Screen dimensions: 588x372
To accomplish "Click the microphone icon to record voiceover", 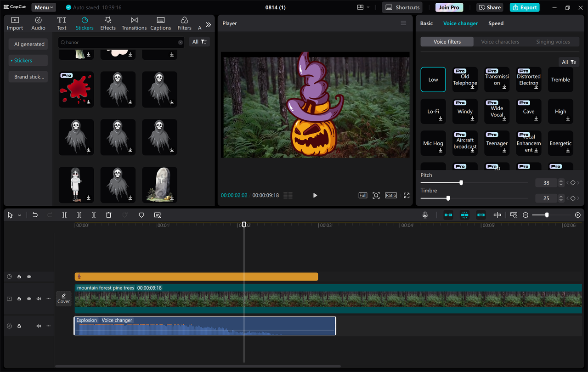I will (425, 214).
